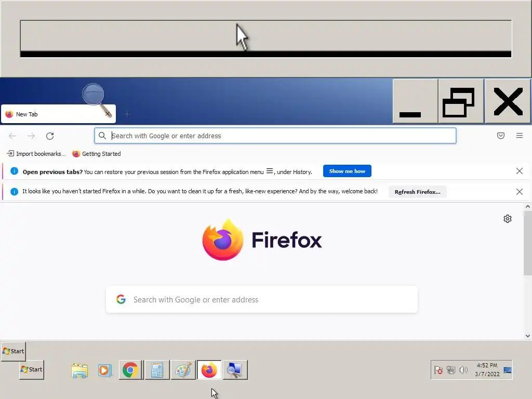Click the page scrollbar down arrow

coord(528,336)
